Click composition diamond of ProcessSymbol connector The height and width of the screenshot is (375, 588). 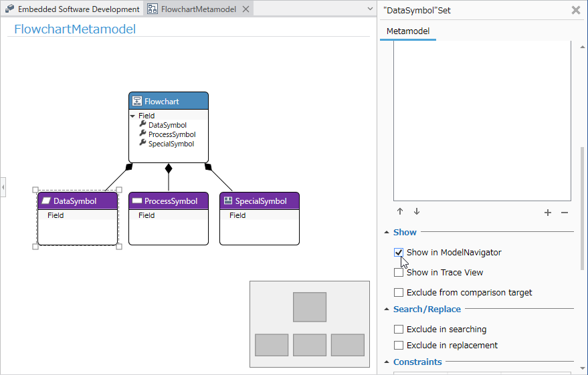click(169, 168)
